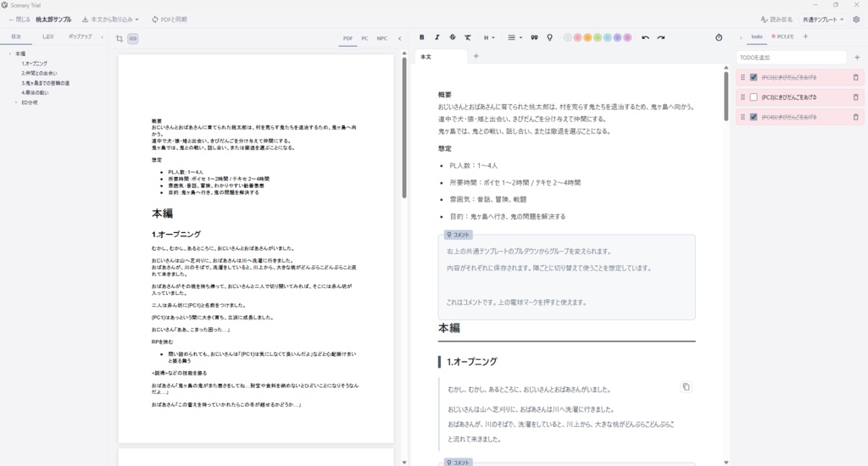This screenshot has width=868, height=466.
Task: Insert a comment using lightbulb icon
Action: (x=549, y=37)
